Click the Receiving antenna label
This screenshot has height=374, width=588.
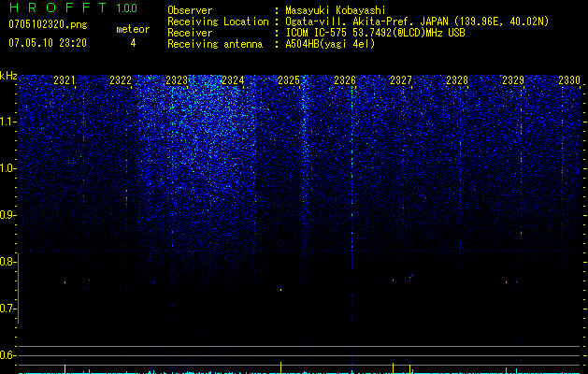pyautogui.click(x=215, y=44)
